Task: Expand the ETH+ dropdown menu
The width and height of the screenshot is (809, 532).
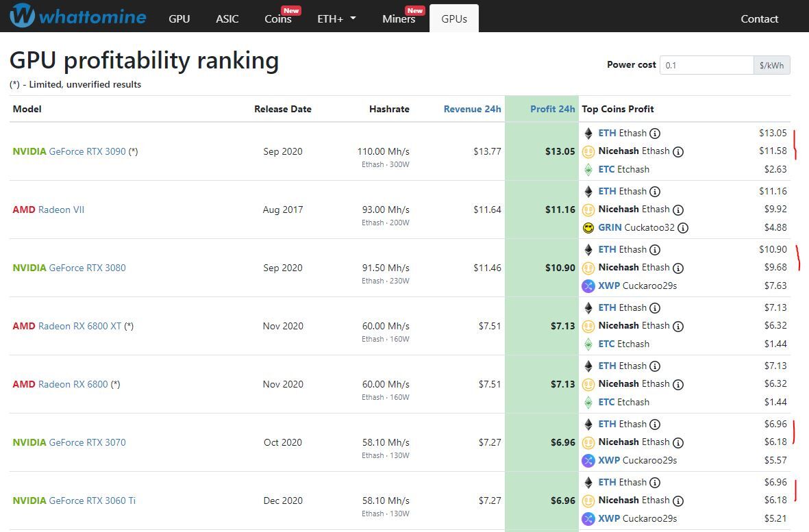Action: pos(336,18)
